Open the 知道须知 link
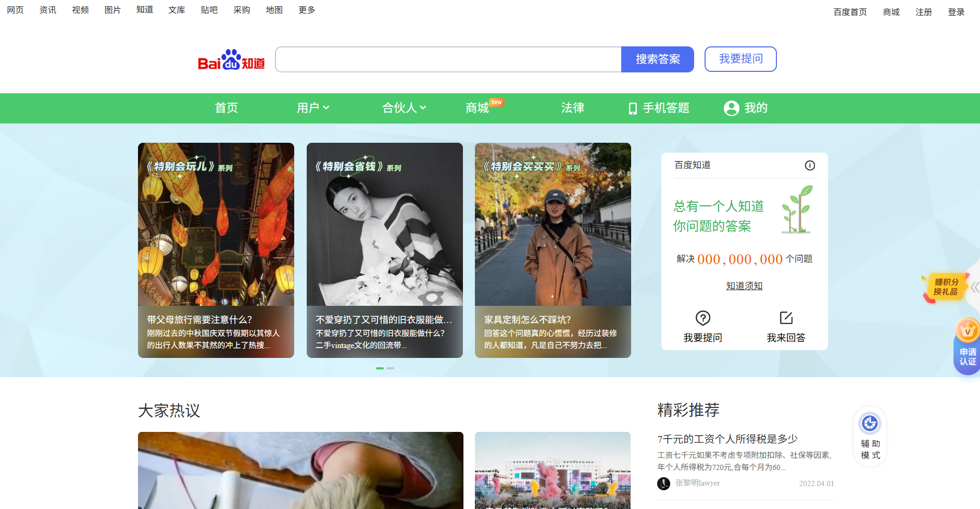This screenshot has width=980, height=509. pyautogui.click(x=744, y=286)
